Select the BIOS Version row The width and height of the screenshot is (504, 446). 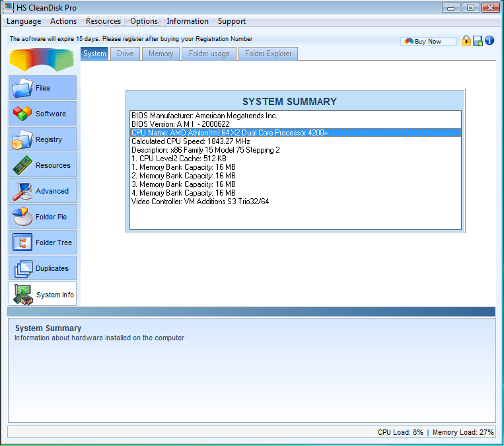tap(295, 124)
